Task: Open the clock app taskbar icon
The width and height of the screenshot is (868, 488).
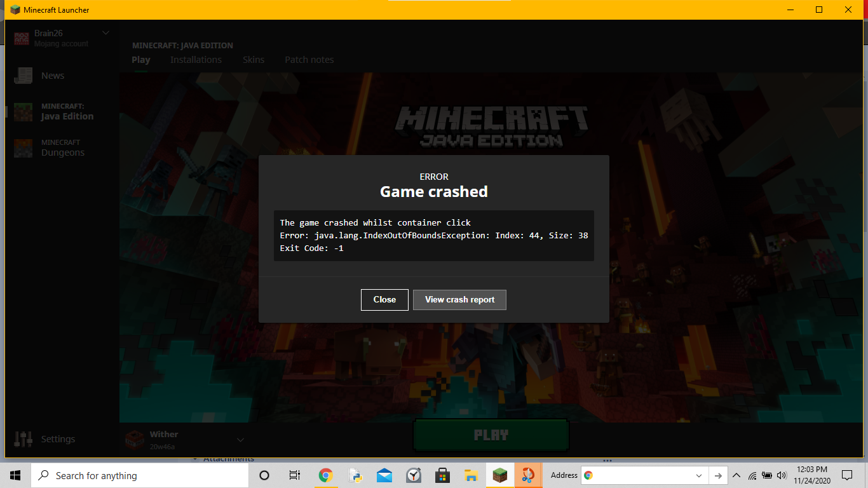Action: point(414,475)
